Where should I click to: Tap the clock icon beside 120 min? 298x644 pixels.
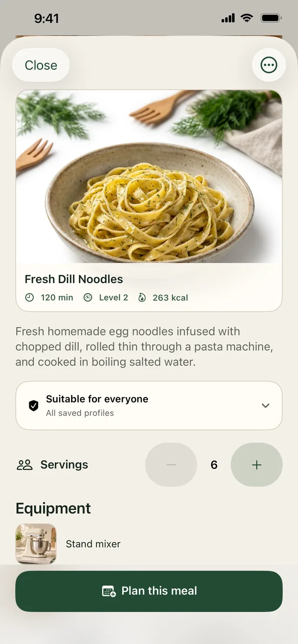point(30,298)
